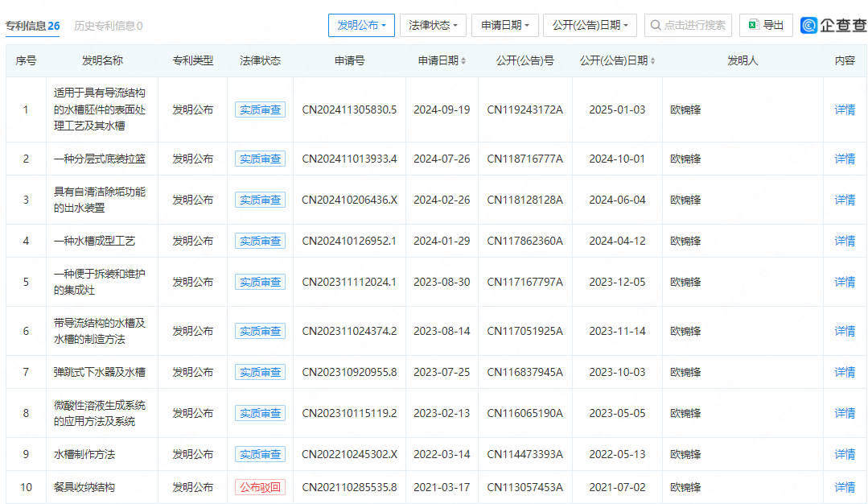Click 实质审查 tag for CN202210245302.X
This screenshot has width=868, height=504.
pos(260,454)
